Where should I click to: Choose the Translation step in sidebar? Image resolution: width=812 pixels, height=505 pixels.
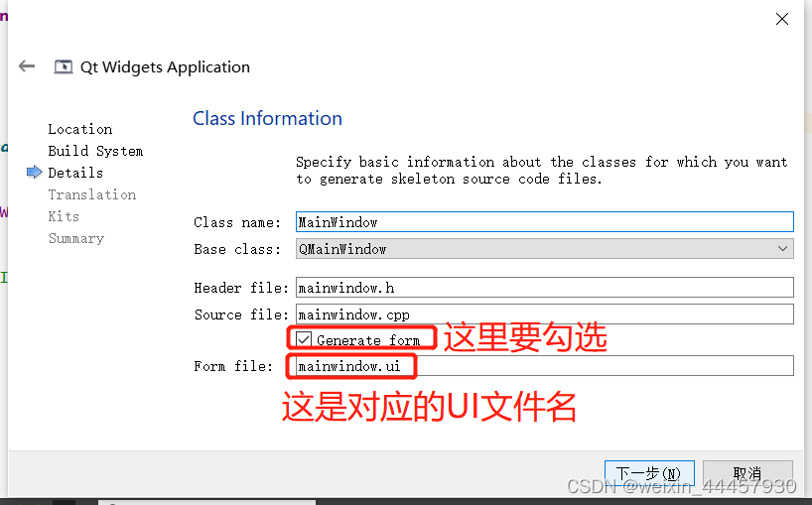tap(91, 194)
